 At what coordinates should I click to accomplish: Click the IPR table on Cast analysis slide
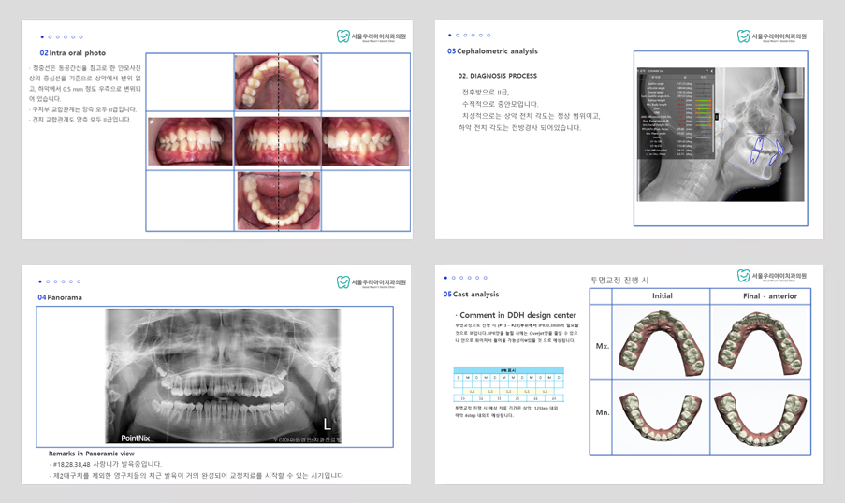509,385
